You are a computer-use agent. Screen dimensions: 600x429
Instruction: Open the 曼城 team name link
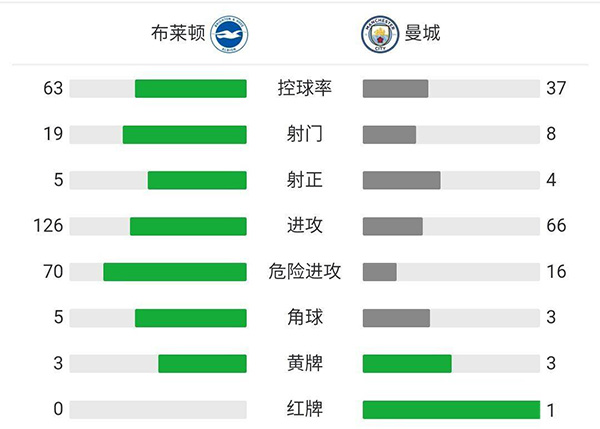tap(421, 34)
